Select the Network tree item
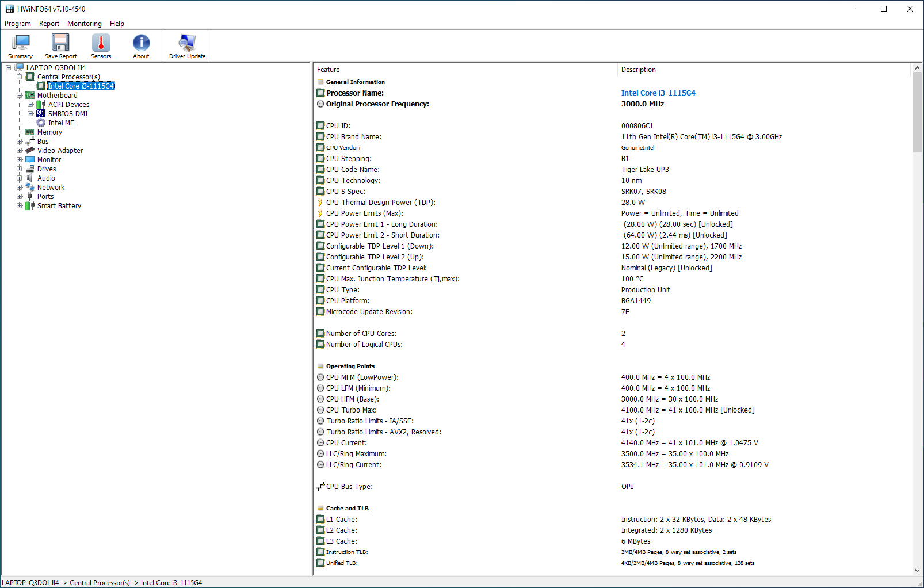924x588 pixels. tap(51, 187)
